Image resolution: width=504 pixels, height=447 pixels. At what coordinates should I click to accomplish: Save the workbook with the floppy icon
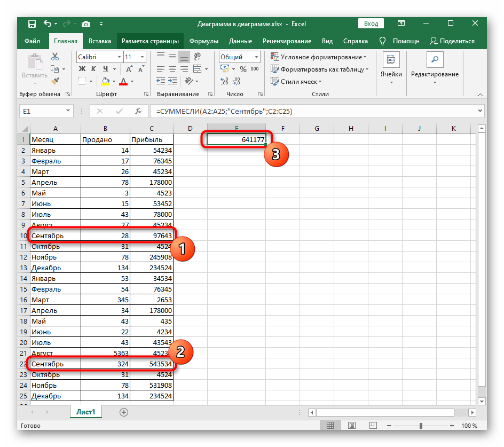(x=32, y=24)
